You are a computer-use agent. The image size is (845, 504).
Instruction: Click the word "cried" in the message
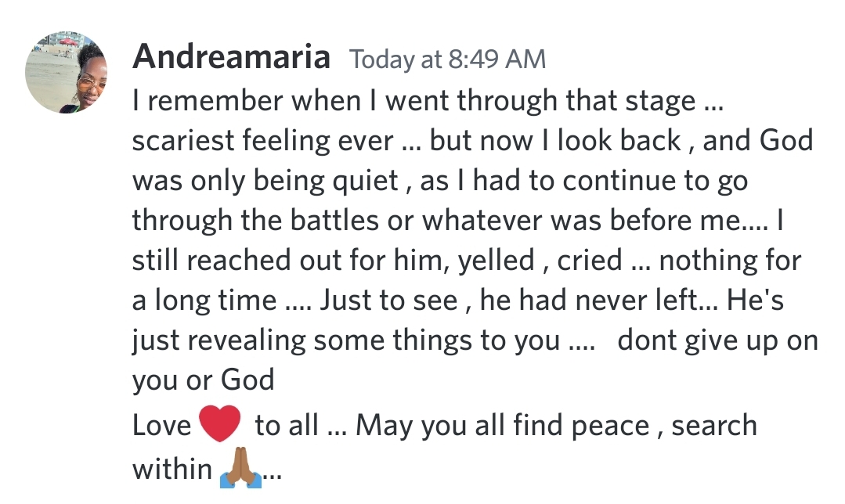click(x=590, y=261)
